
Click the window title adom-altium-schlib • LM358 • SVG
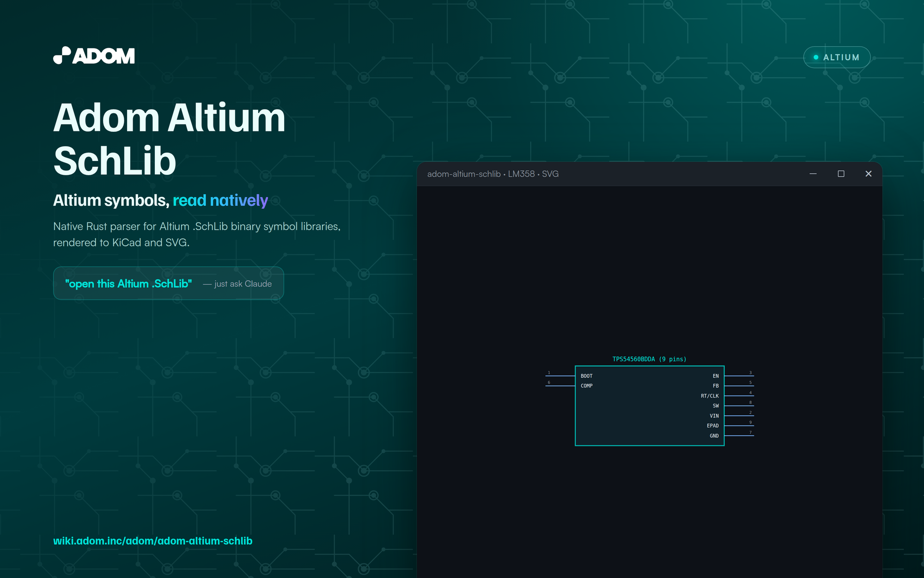(493, 174)
